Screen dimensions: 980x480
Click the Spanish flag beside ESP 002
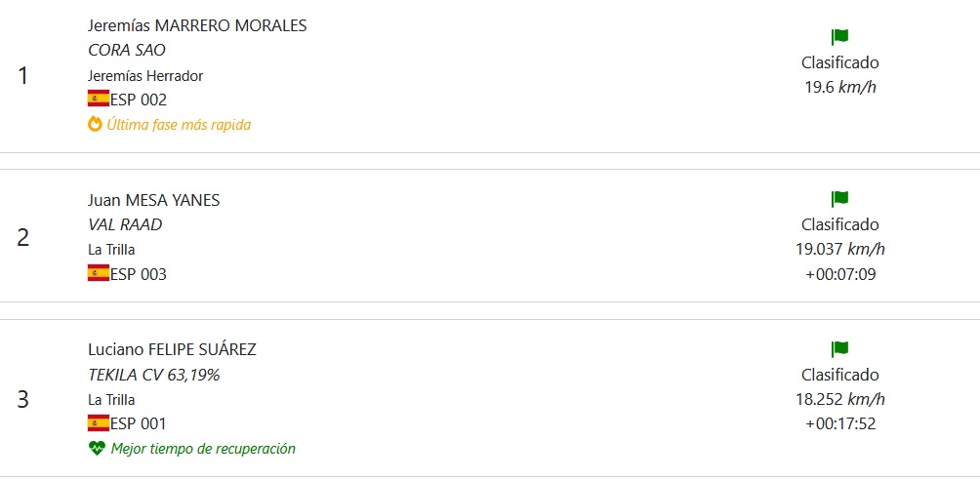99,99
